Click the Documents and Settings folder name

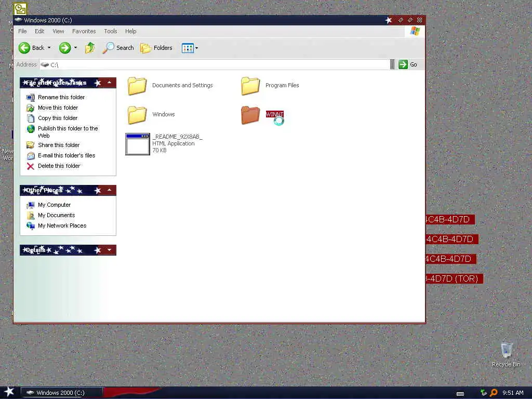point(182,85)
